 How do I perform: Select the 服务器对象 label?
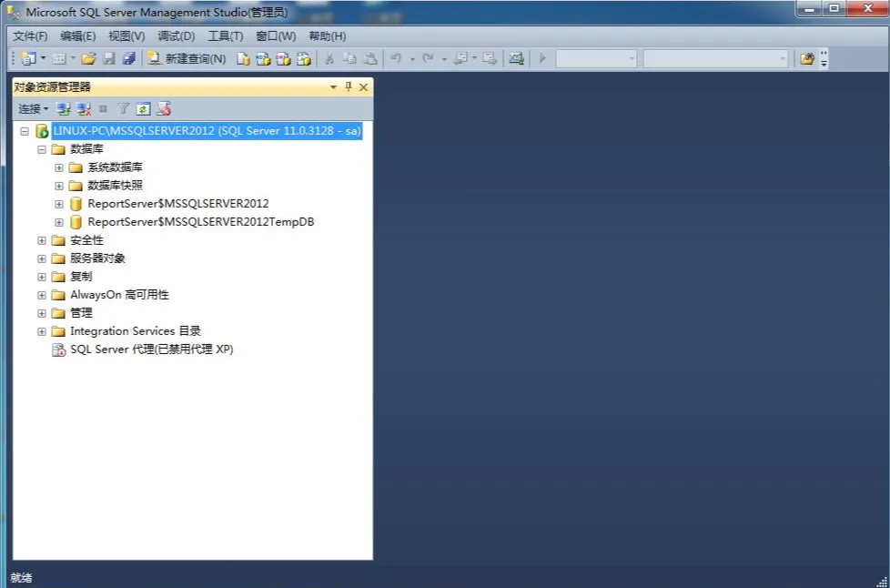click(x=97, y=259)
